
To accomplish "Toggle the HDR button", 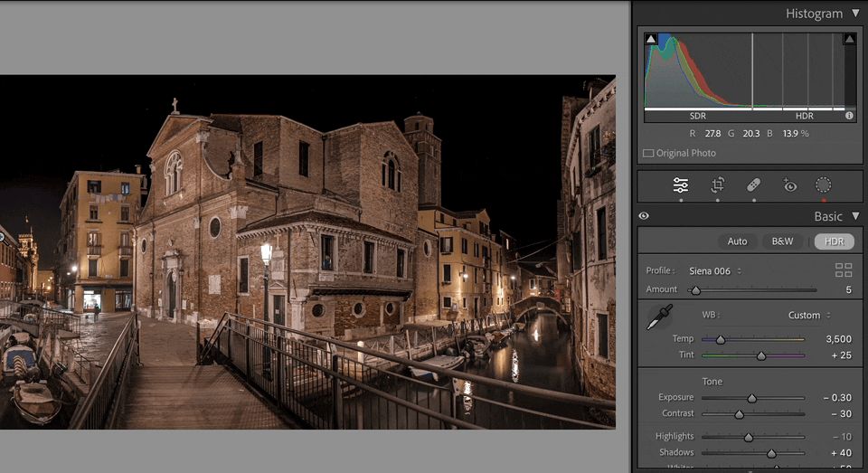I will pyautogui.click(x=834, y=241).
